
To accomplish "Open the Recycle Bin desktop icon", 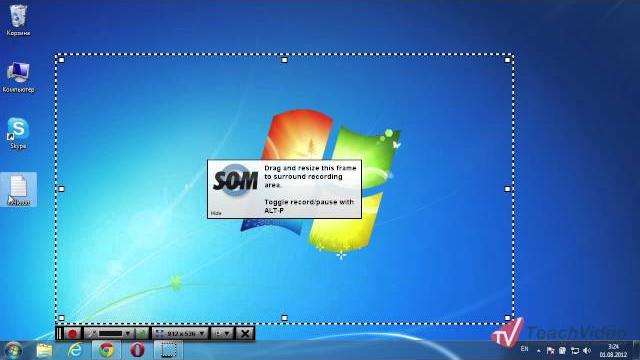I will pos(18,20).
